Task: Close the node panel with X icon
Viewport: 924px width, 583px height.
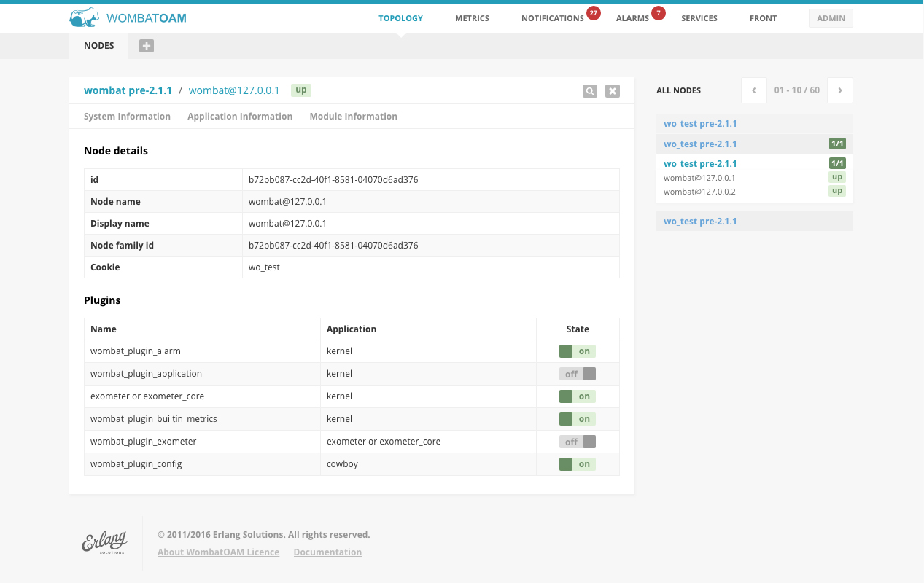Action: point(613,91)
